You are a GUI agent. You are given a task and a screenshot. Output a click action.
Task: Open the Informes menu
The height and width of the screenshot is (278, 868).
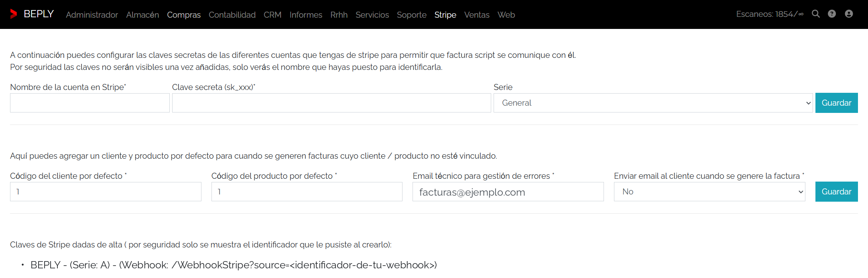pyautogui.click(x=306, y=15)
